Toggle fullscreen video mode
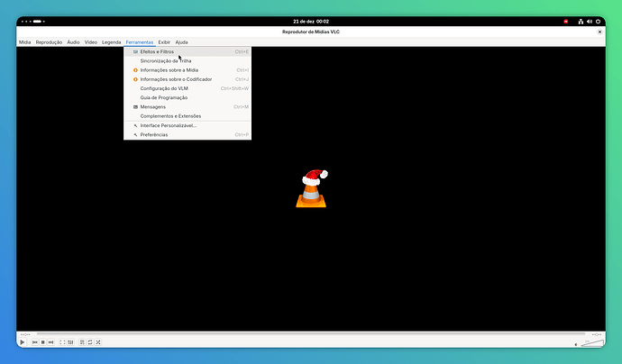The height and width of the screenshot is (364, 622). (x=62, y=342)
